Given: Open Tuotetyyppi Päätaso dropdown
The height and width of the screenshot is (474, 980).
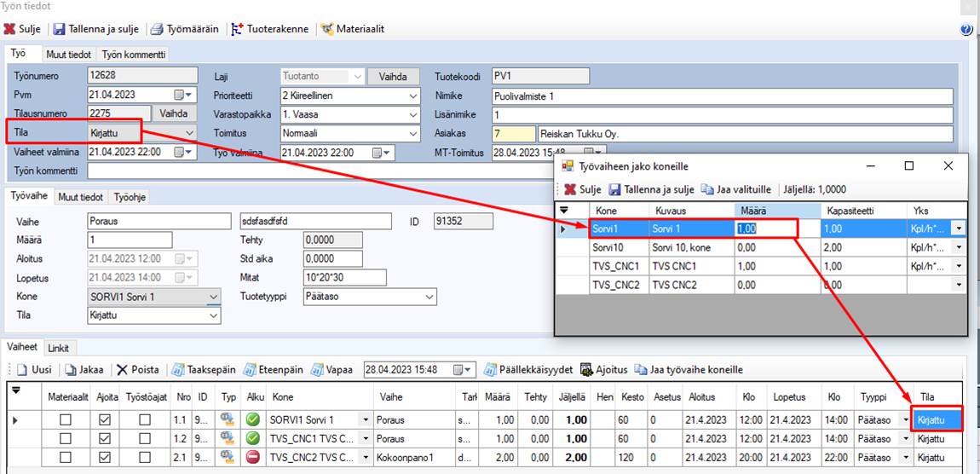Looking at the screenshot, I should [x=429, y=297].
